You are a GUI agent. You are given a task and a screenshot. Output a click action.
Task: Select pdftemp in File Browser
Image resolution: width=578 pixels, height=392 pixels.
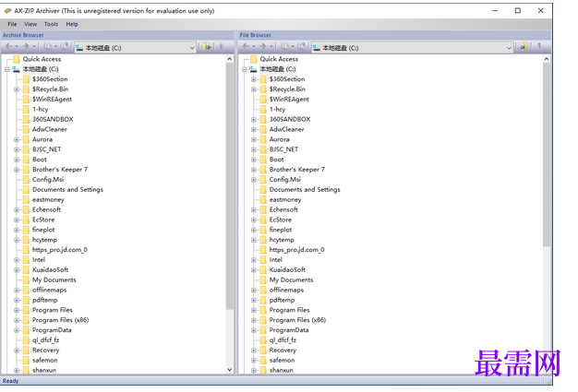click(282, 300)
